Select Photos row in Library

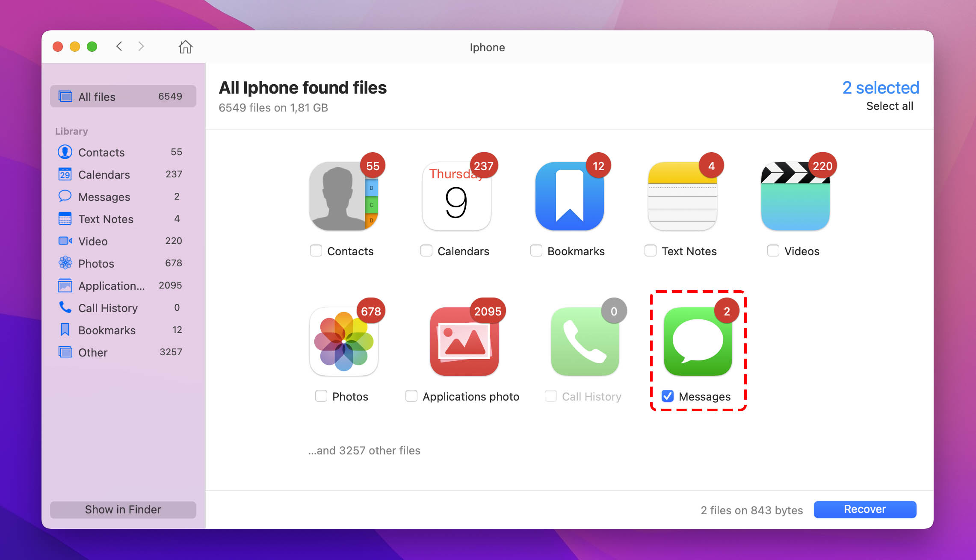tap(123, 263)
